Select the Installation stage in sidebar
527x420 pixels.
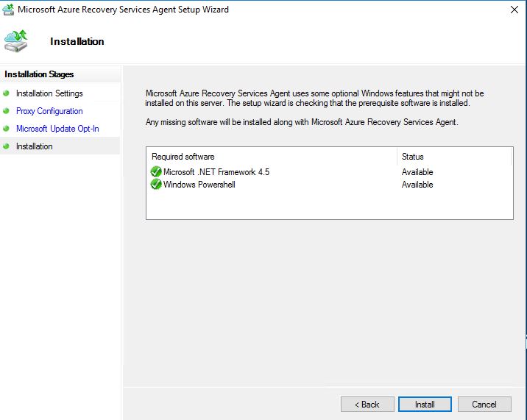click(35, 146)
